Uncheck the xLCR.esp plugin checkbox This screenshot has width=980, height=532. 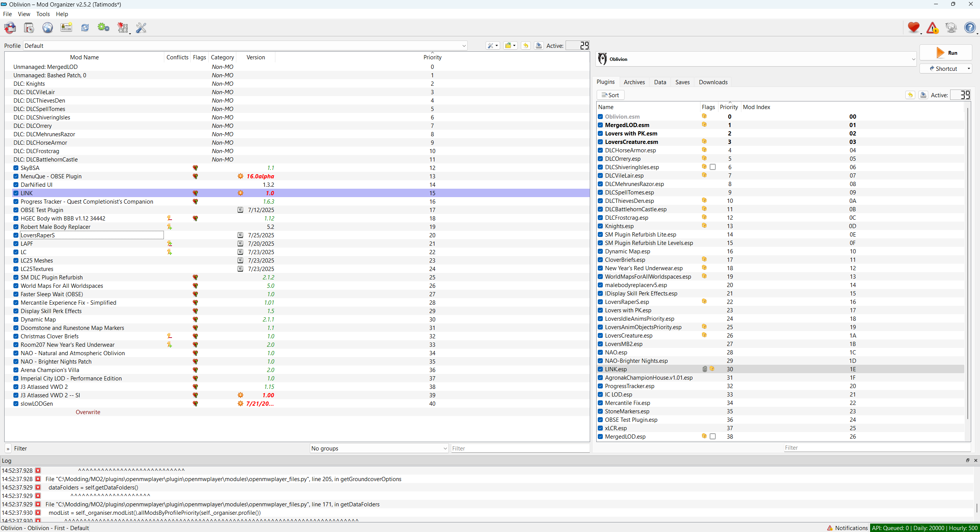pos(600,428)
